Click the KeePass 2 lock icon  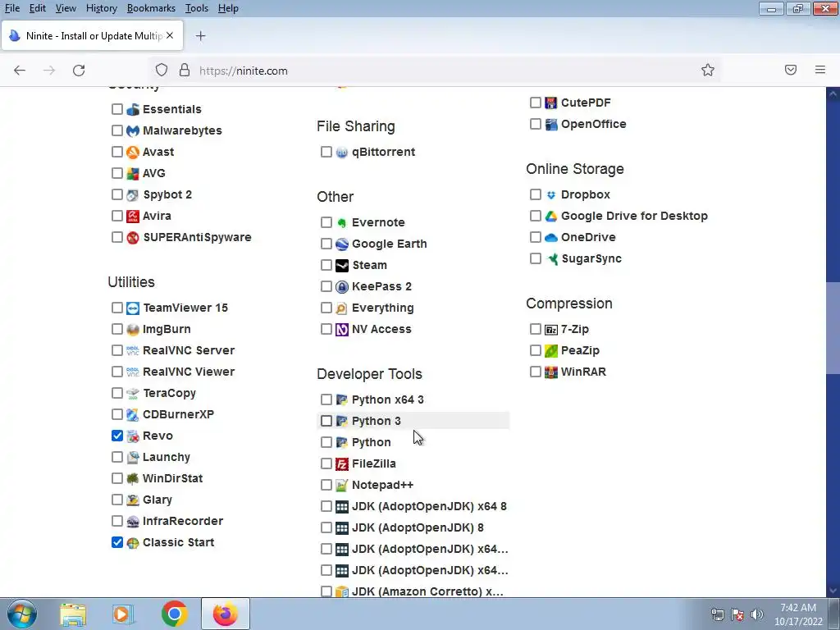coord(342,287)
